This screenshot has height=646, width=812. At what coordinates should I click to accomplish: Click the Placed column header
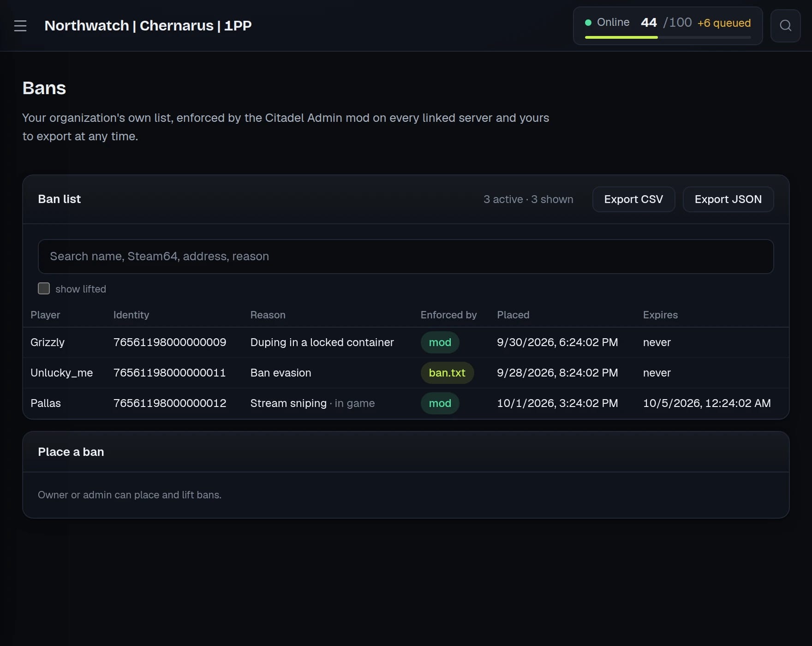click(513, 315)
